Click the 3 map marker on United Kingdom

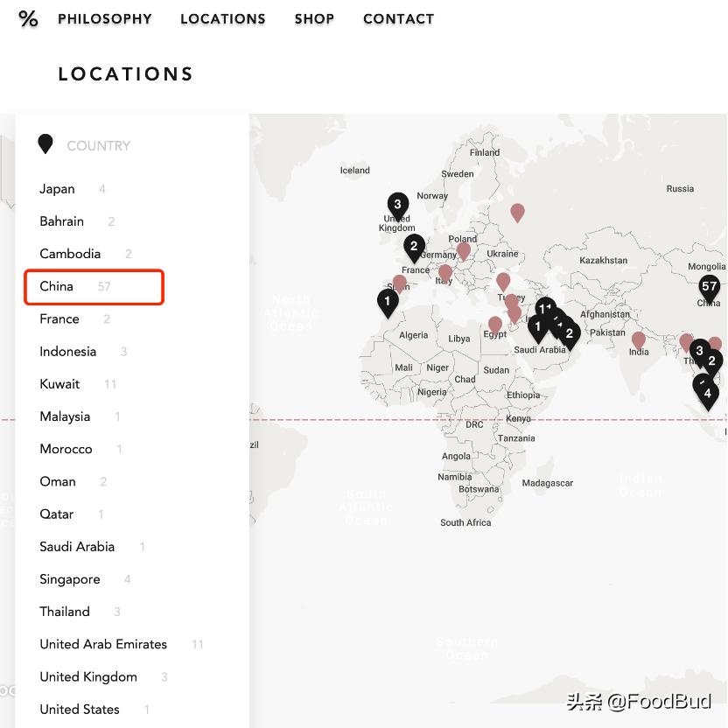(397, 205)
